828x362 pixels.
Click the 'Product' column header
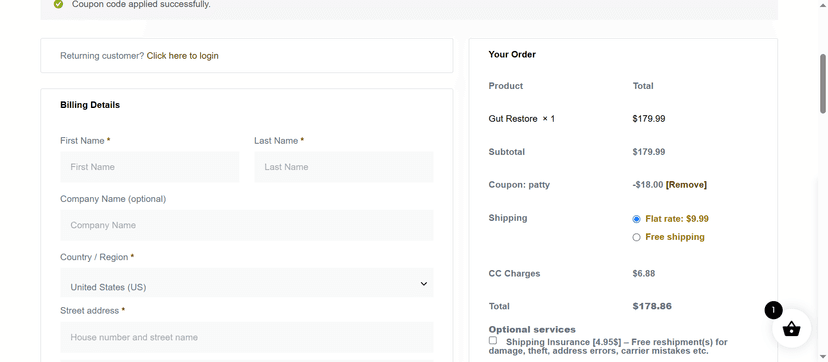[505, 86]
